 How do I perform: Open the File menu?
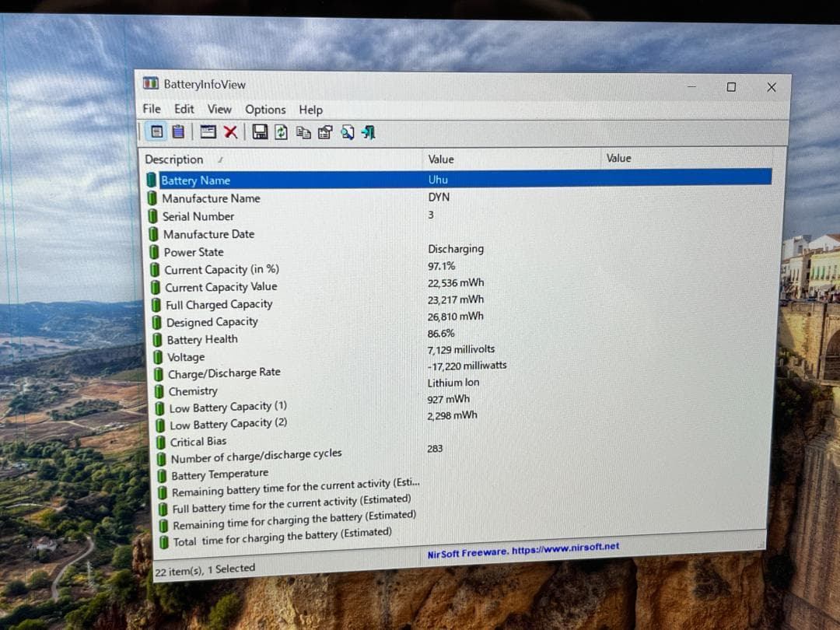click(x=152, y=109)
